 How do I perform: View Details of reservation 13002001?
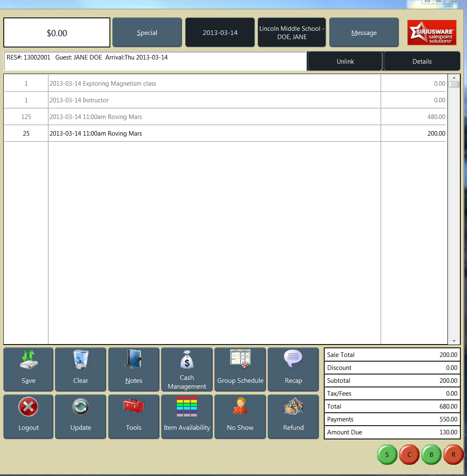422,61
